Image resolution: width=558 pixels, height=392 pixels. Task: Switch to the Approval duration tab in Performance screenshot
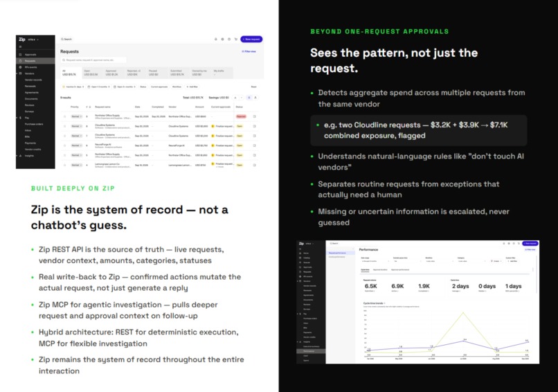[380, 270]
